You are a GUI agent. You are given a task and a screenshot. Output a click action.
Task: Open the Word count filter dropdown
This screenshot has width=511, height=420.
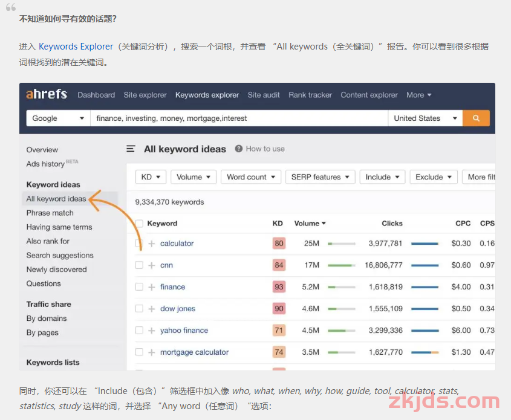point(251,177)
